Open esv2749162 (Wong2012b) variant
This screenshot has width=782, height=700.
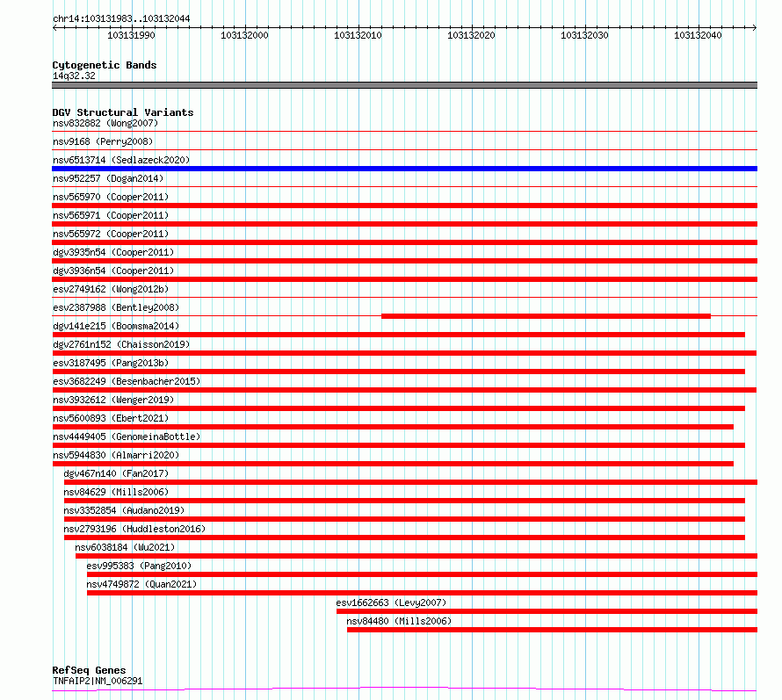pyautogui.click(x=111, y=289)
